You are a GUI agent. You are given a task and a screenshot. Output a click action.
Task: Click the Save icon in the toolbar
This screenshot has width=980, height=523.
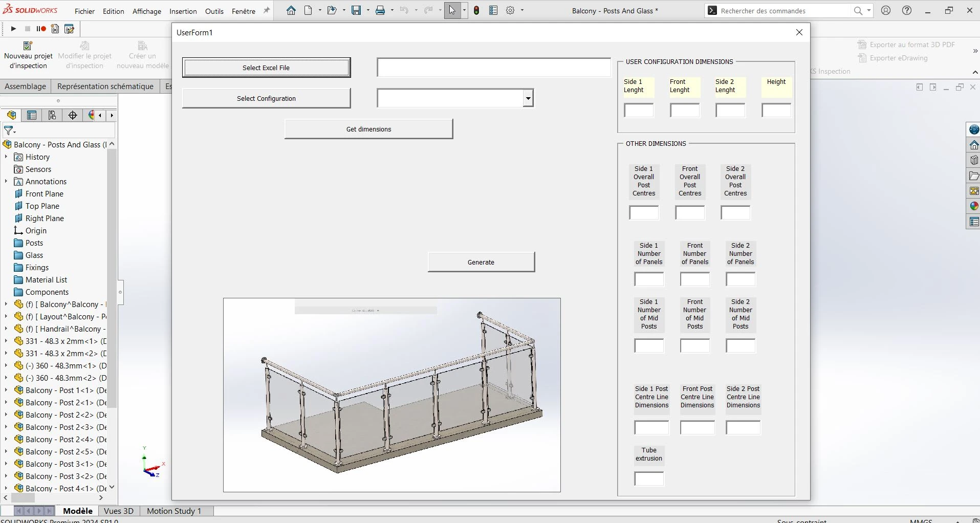point(356,11)
